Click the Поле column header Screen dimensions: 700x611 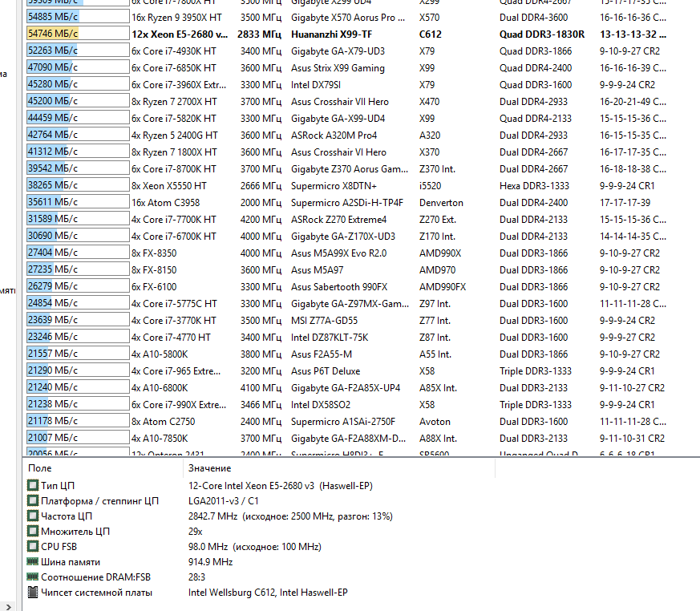coord(40,468)
